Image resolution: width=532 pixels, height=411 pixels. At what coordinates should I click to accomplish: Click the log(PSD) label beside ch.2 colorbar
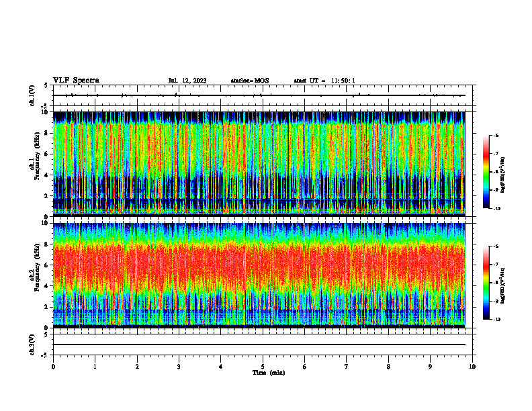coord(503,285)
